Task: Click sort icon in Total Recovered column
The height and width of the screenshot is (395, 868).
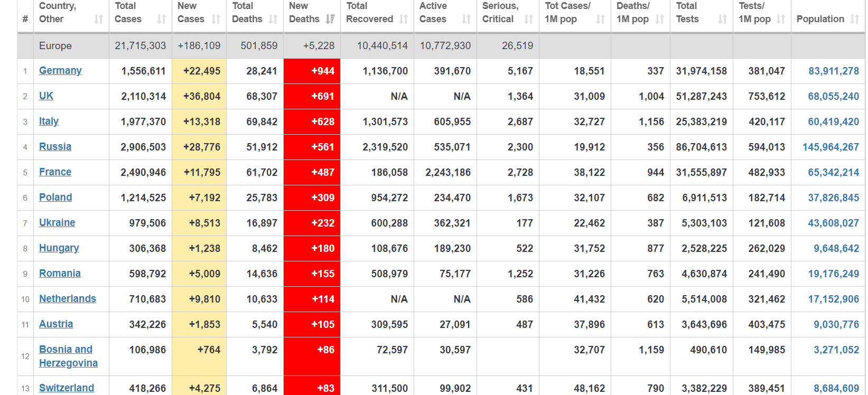Action: coord(404,20)
